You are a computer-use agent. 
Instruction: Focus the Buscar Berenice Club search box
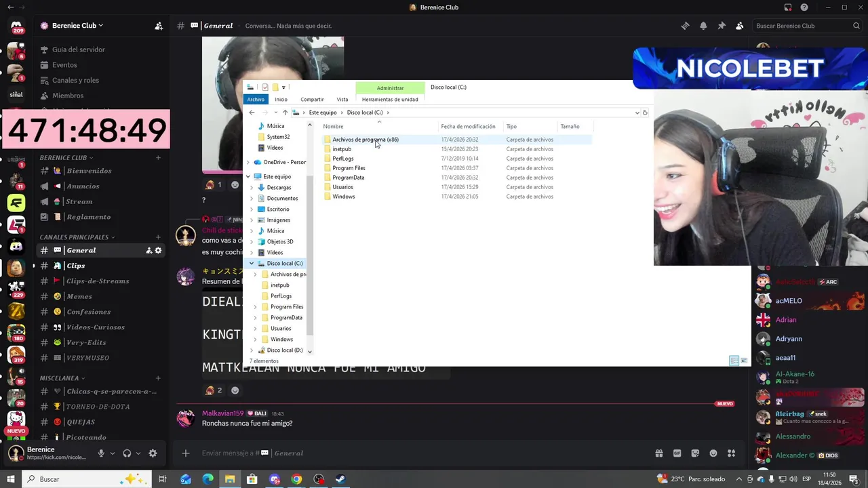807,26
